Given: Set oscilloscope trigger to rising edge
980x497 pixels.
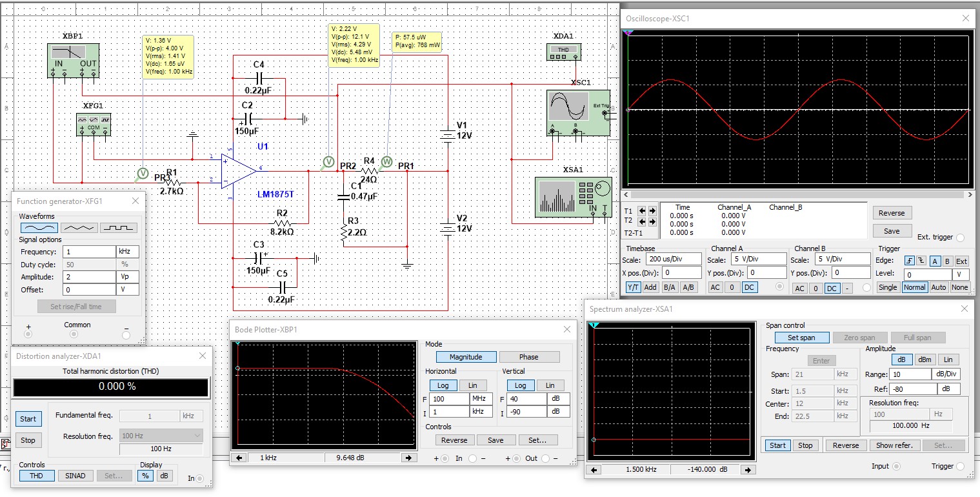Looking at the screenshot, I should coord(909,261).
